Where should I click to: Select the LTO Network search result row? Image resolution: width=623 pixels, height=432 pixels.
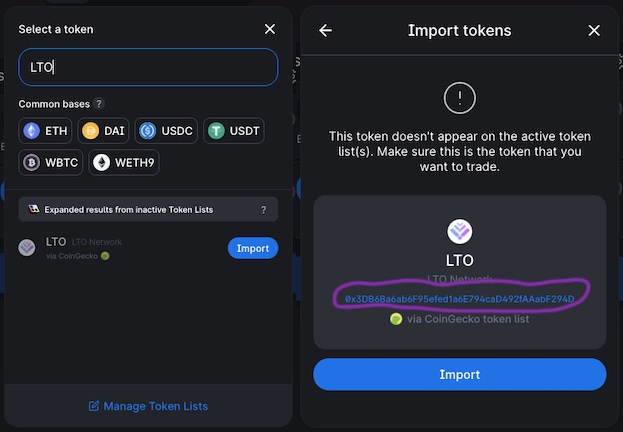point(148,248)
